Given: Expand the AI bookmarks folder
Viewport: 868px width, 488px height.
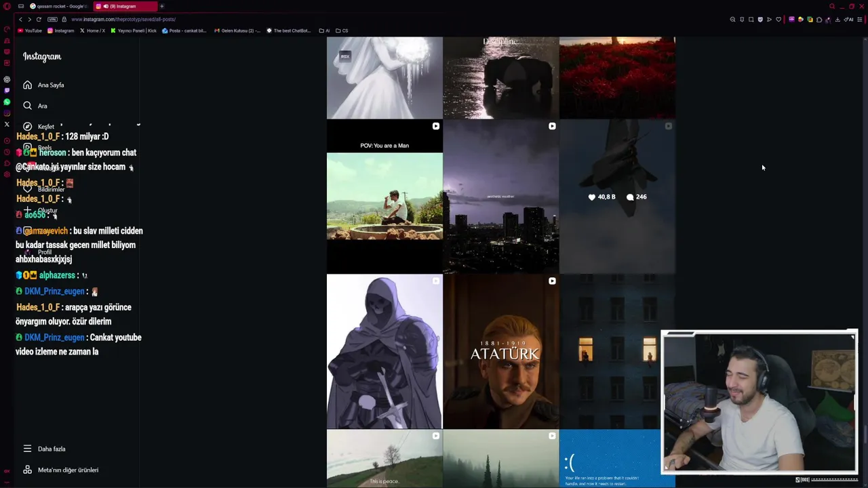Looking at the screenshot, I should pyautogui.click(x=324, y=30).
